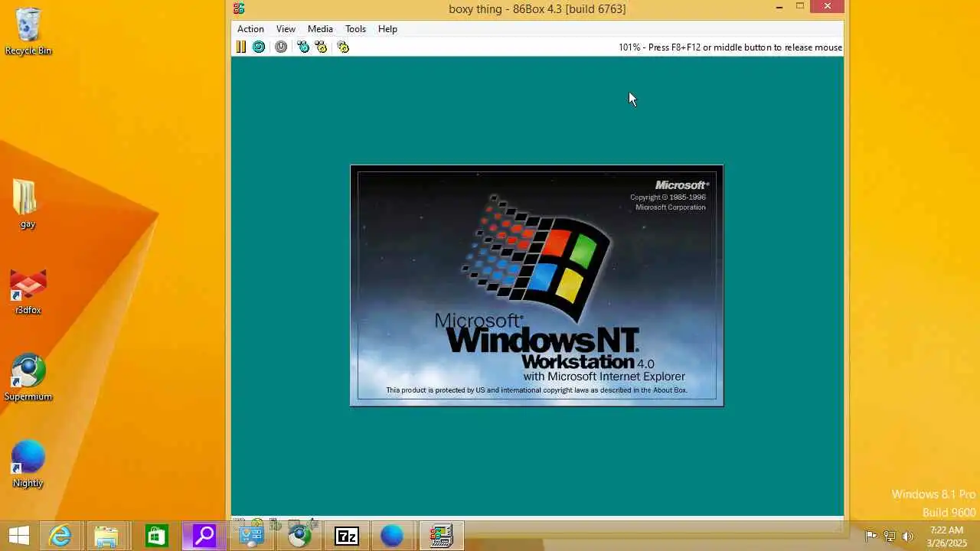The width and height of the screenshot is (980, 551).
Task: Open the Tools menu
Action: pyautogui.click(x=355, y=29)
